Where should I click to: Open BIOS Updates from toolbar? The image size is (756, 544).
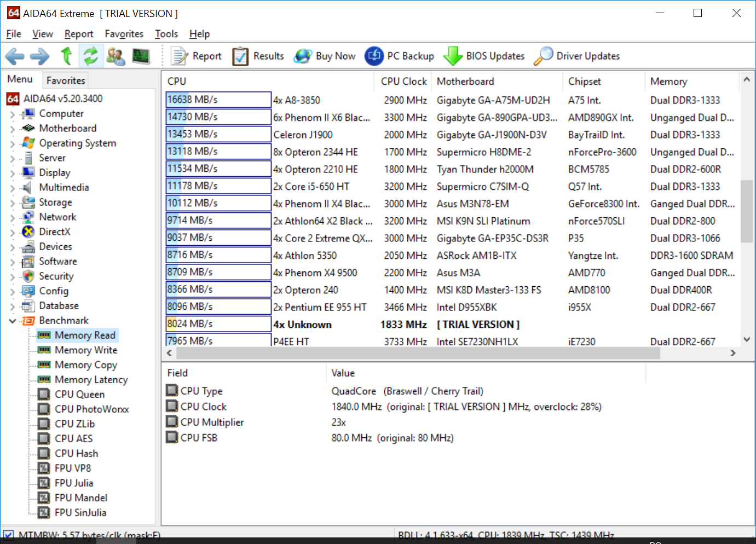[x=484, y=56]
